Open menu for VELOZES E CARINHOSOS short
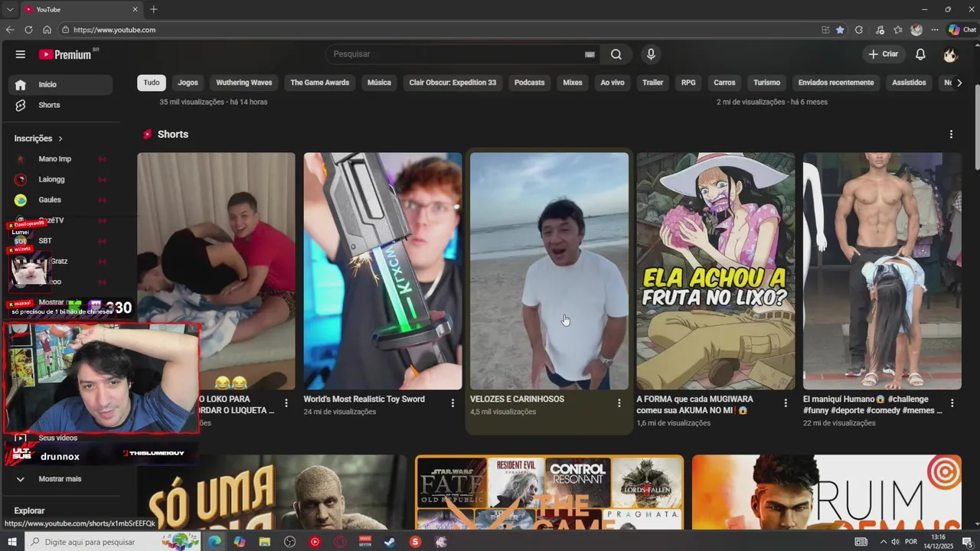This screenshot has height=551, width=980. (619, 403)
